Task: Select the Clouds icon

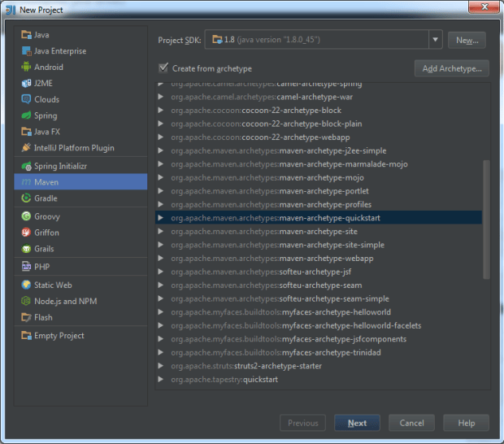Action: pyautogui.click(x=26, y=99)
